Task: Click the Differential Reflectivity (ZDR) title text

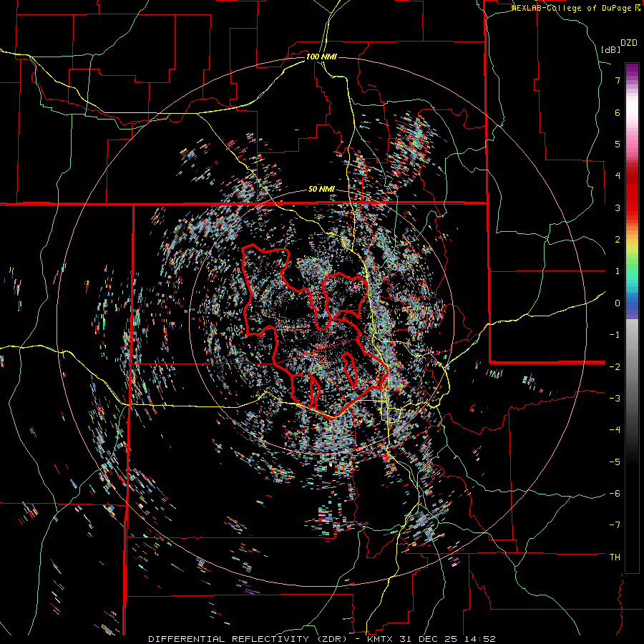Action: (x=248, y=639)
